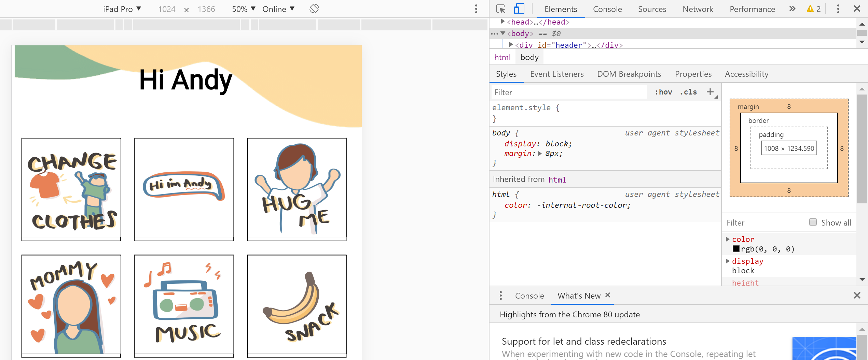Click the top margin value 8 in box model
The image size is (868, 360).
[x=789, y=106]
